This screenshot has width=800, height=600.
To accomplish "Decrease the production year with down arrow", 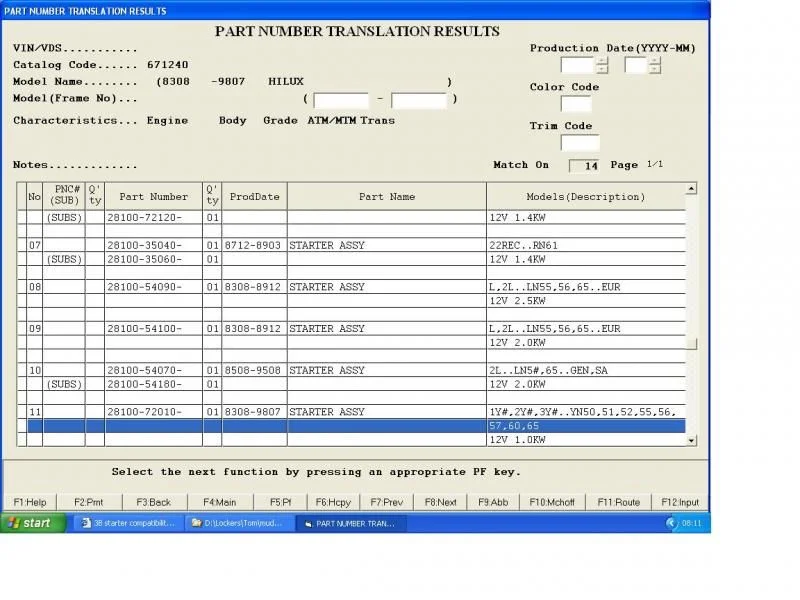I will click(603, 69).
